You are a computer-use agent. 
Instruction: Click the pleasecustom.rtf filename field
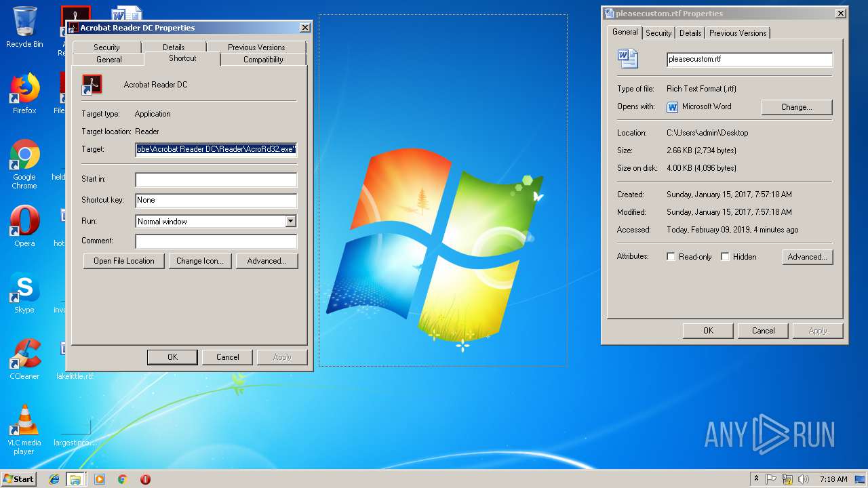749,60
